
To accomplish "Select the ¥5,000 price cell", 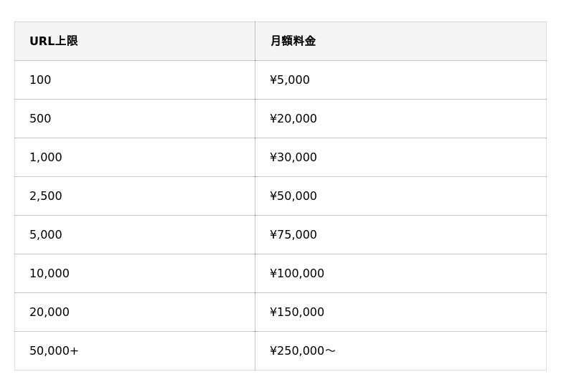I will coord(290,80).
